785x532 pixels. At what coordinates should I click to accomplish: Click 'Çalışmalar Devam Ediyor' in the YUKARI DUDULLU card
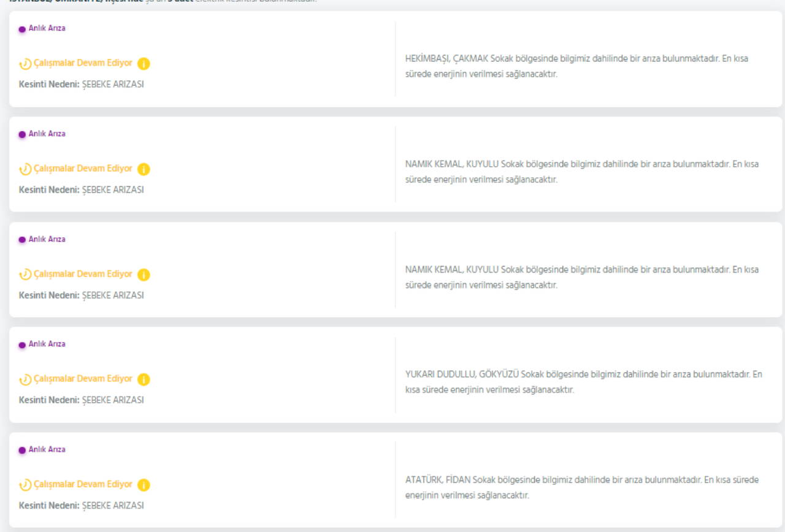pyautogui.click(x=83, y=379)
